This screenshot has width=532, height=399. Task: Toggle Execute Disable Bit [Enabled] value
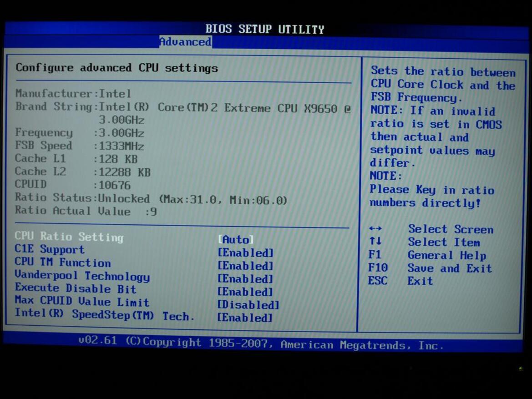point(245,292)
